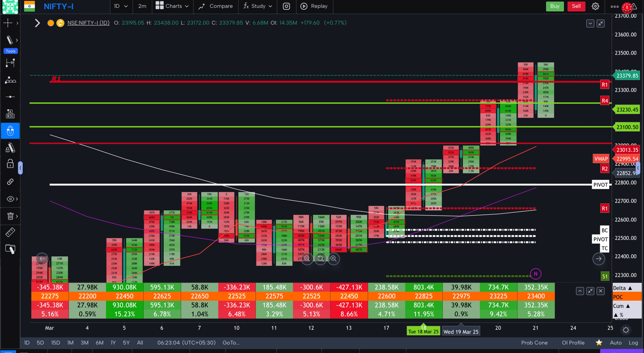Toggle lock all drawings padlock
Viewport: 644px width, 353px height.
click(x=10, y=164)
